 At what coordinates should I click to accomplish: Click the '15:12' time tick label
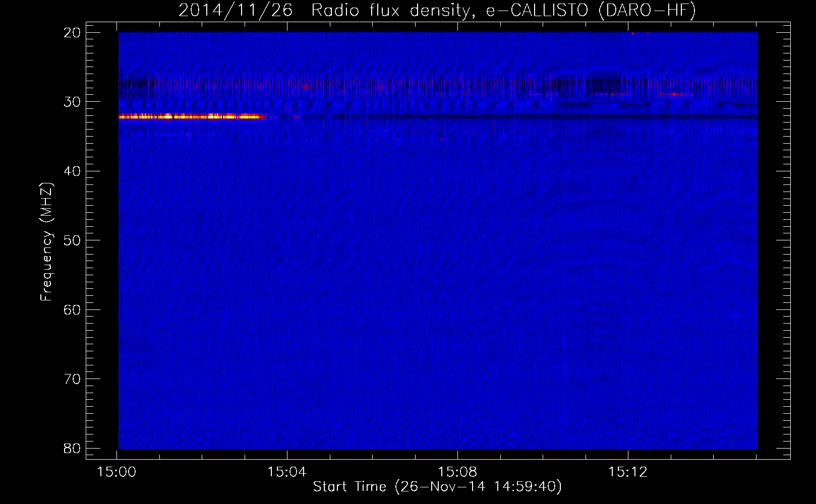tap(627, 472)
